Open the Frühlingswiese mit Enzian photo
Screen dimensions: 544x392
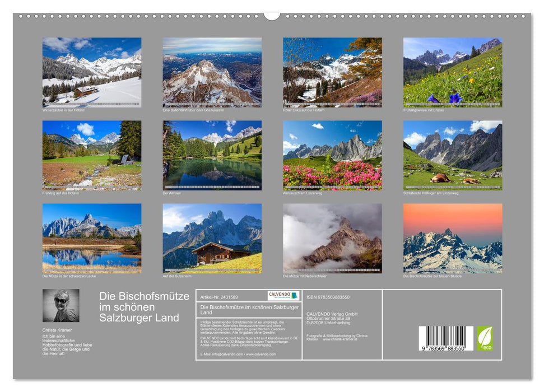(453, 72)
